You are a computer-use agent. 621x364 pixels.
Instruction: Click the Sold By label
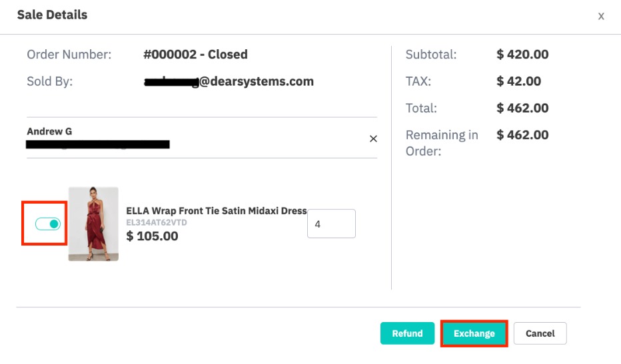[49, 81]
